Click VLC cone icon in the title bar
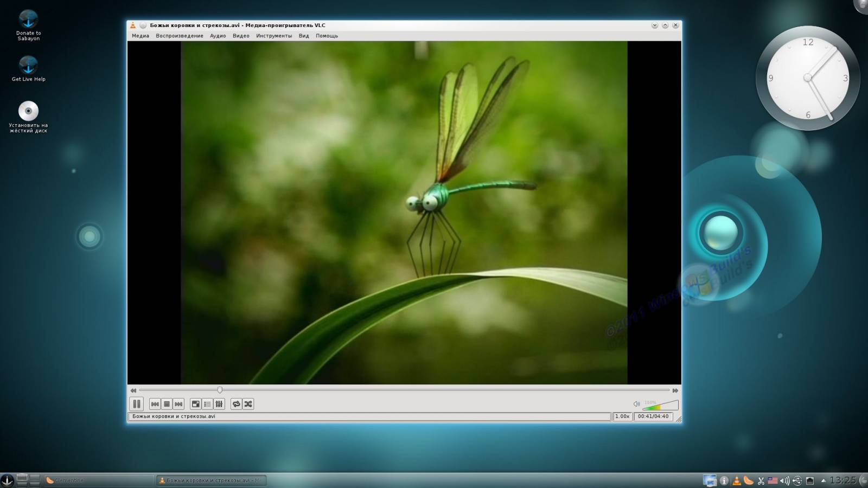Image resolution: width=868 pixels, height=488 pixels. pos(132,25)
